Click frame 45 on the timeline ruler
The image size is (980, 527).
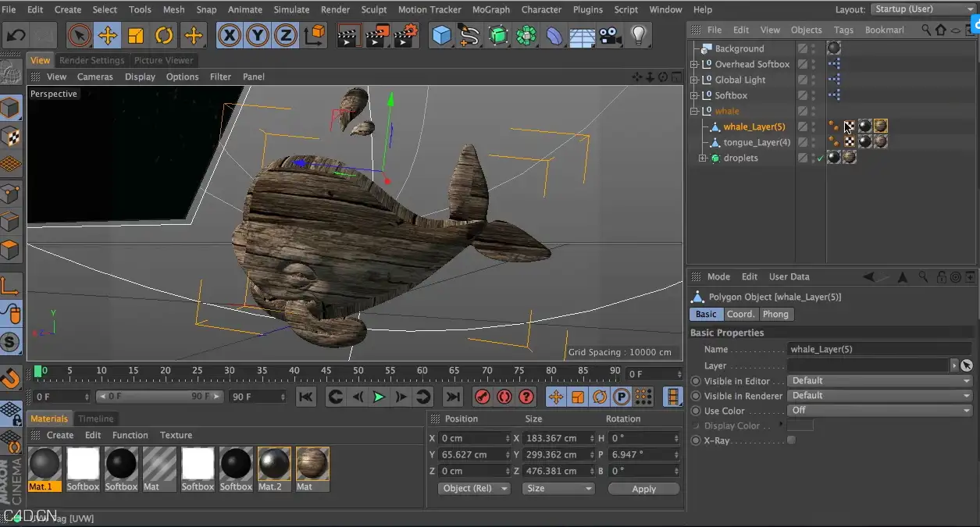[326, 372]
